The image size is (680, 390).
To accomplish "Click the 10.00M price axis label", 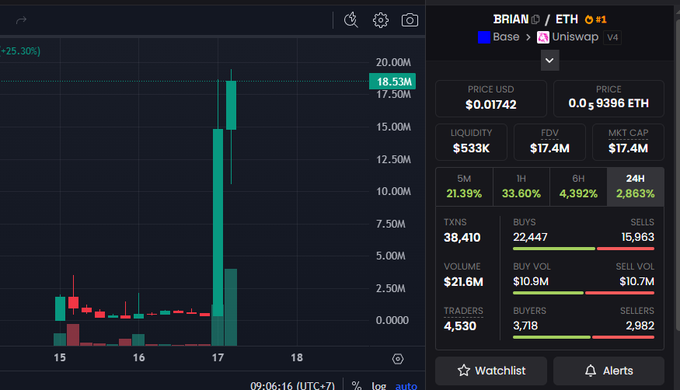I will point(393,191).
